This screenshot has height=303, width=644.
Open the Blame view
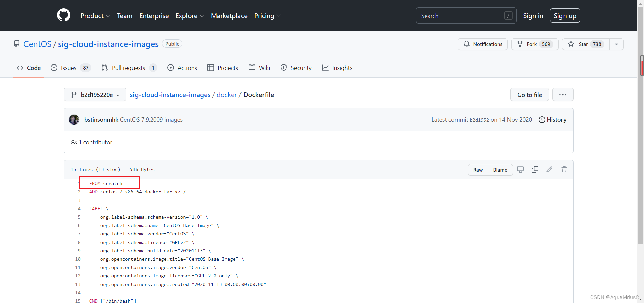[500, 170]
